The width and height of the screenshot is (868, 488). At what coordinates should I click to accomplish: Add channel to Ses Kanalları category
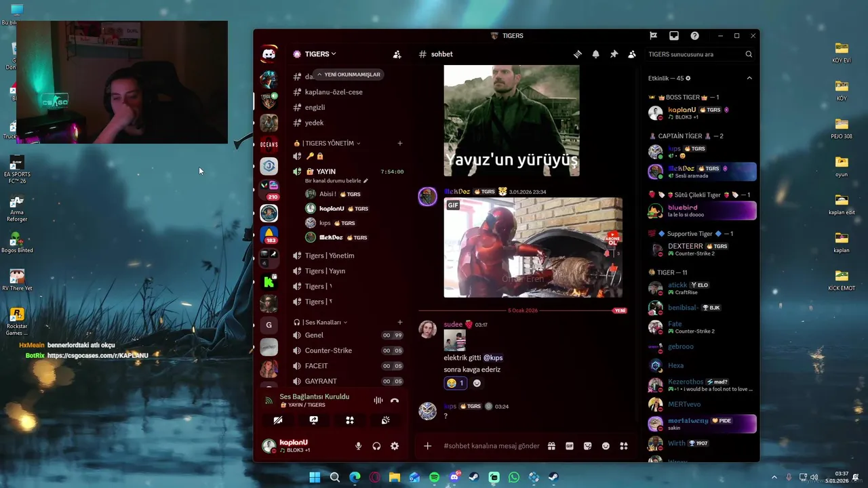[x=400, y=322]
